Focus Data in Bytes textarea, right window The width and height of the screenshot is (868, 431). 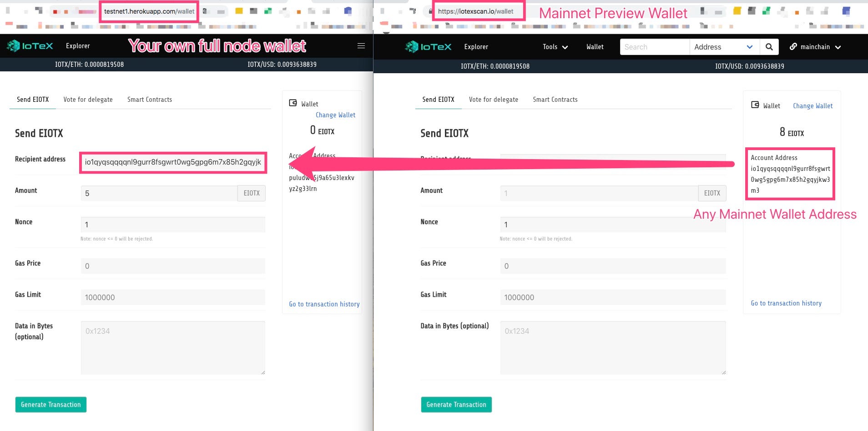click(613, 348)
